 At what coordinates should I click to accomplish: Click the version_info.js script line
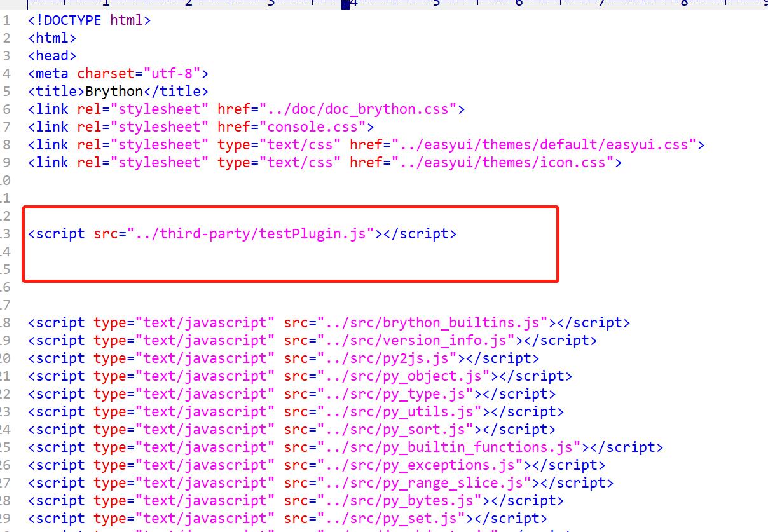coord(313,341)
